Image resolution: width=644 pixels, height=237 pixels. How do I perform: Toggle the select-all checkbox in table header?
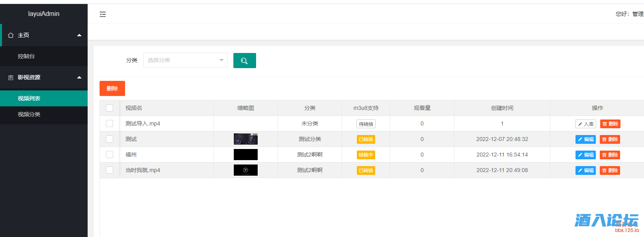110,108
